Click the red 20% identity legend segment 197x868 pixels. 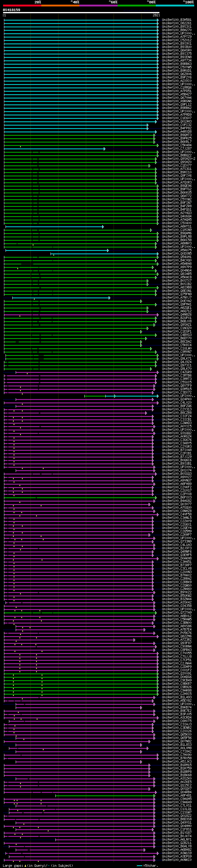(22, 6)
